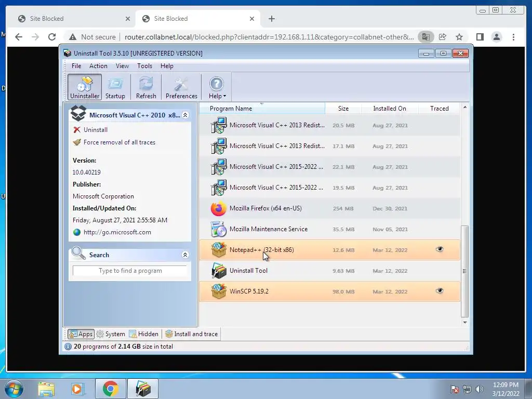Click the Refresh toolbar icon
Viewport: 532px width, 399px height.
[146, 87]
